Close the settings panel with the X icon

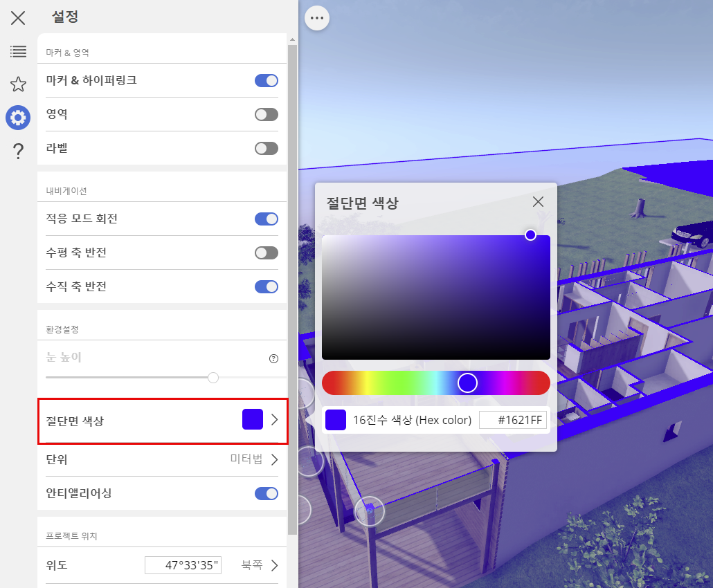18,18
